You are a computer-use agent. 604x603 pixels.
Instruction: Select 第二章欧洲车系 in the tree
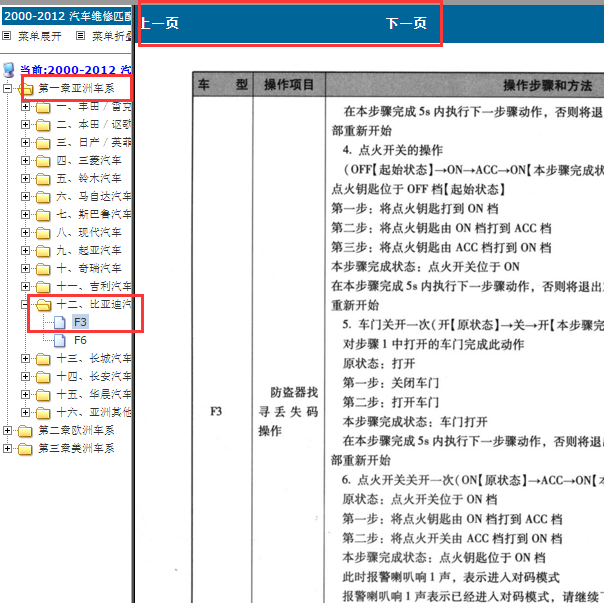(x=76, y=430)
